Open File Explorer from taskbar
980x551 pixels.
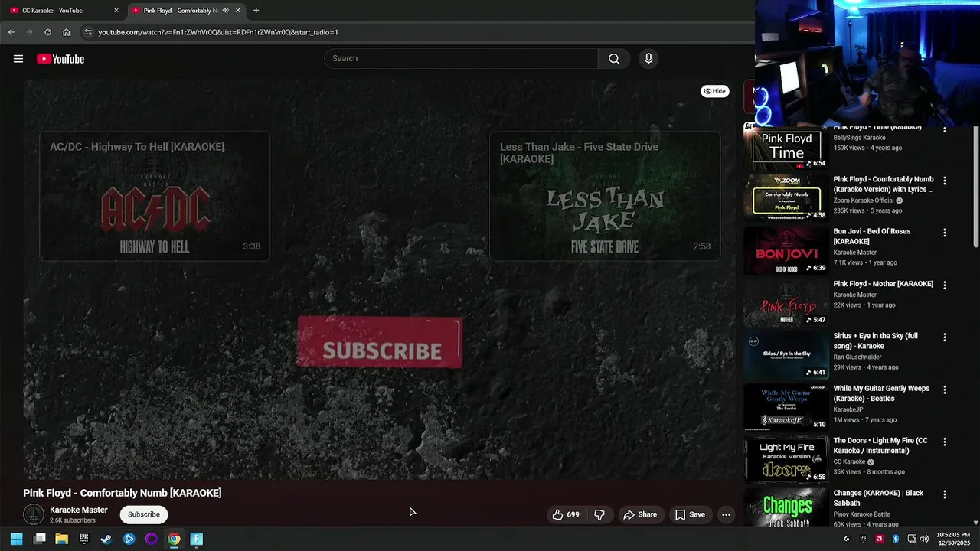point(62,539)
